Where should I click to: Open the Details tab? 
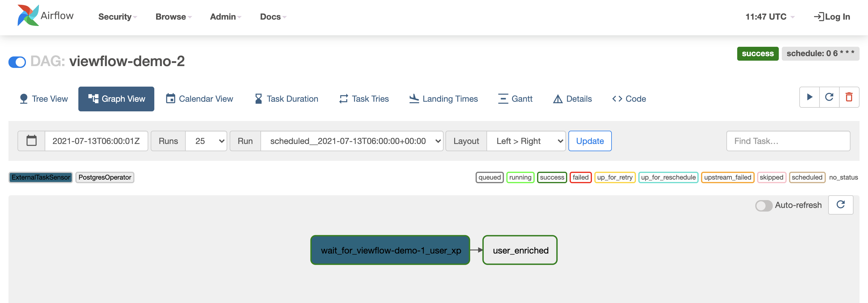(x=572, y=99)
